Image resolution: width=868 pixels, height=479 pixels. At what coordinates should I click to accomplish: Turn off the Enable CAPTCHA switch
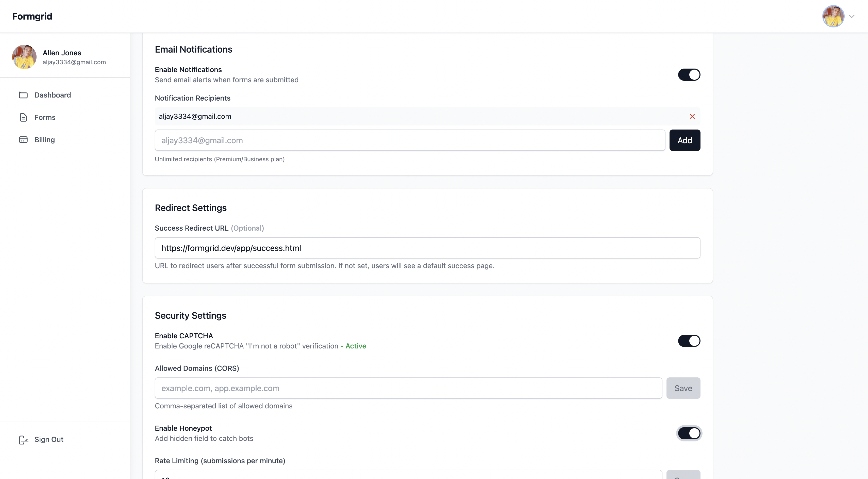point(689,341)
